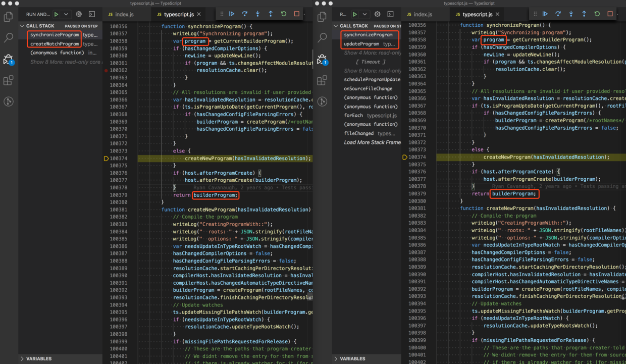Viewport: 626px width, 364px height.
Task: Select the scheduleProgramUpdate stack frame
Action: pos(372,80)
